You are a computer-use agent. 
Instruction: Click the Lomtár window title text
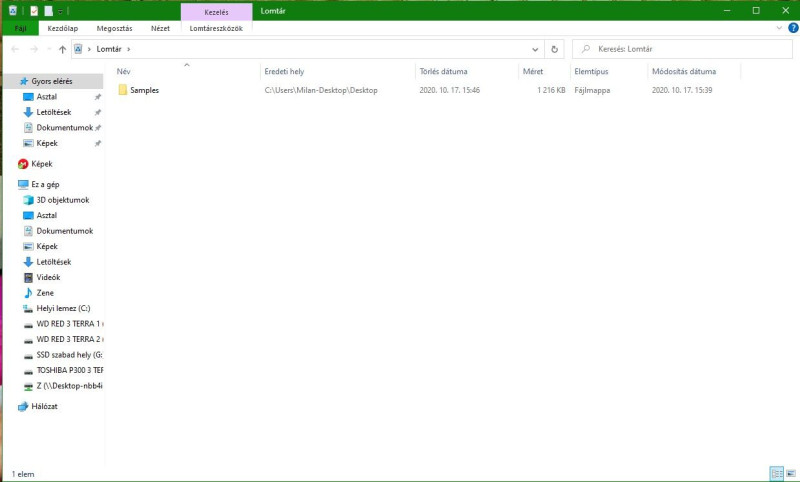click(x=273, y=11)
